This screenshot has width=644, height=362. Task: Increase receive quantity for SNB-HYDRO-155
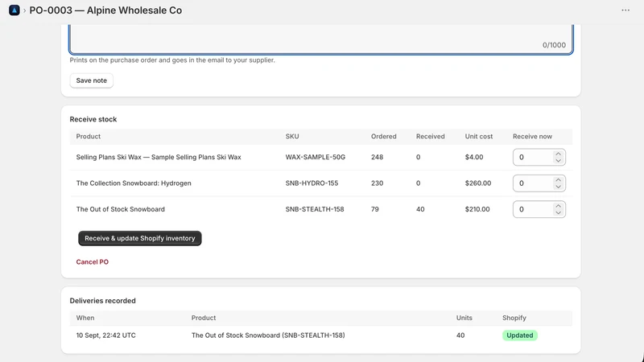[x=558, y=179]
